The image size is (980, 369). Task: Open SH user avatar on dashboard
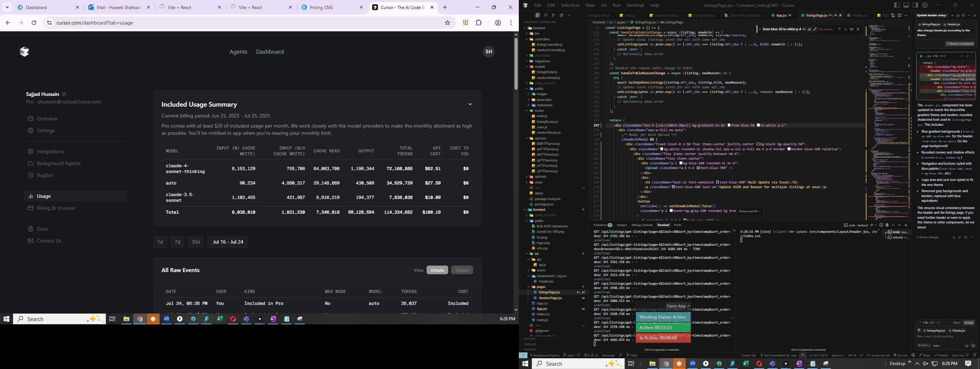489,52
